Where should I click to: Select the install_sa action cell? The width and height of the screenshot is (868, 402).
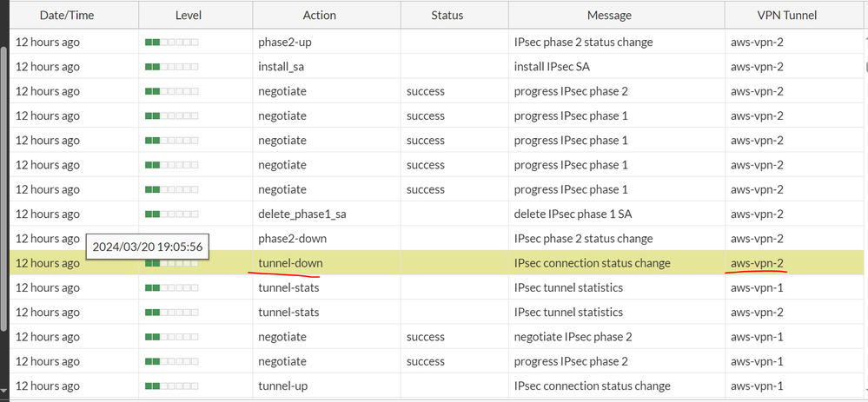pos(281,67)
